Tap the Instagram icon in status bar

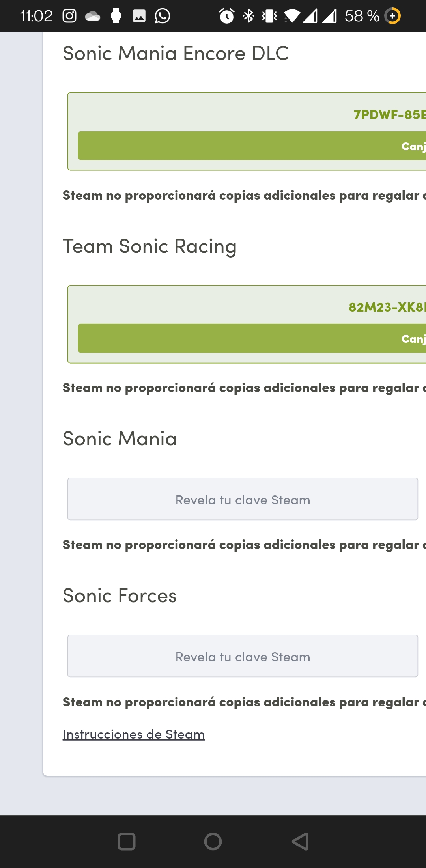tap(69, 16)
